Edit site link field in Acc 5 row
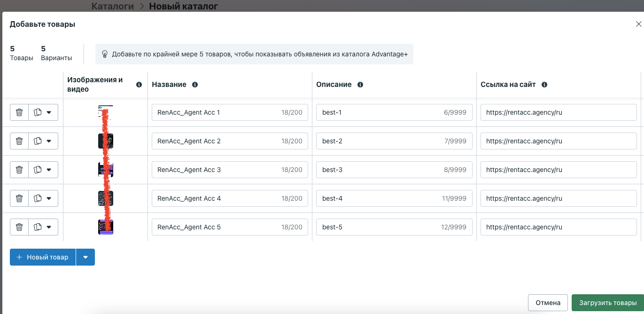644x314 pixels. pos(559,227)
